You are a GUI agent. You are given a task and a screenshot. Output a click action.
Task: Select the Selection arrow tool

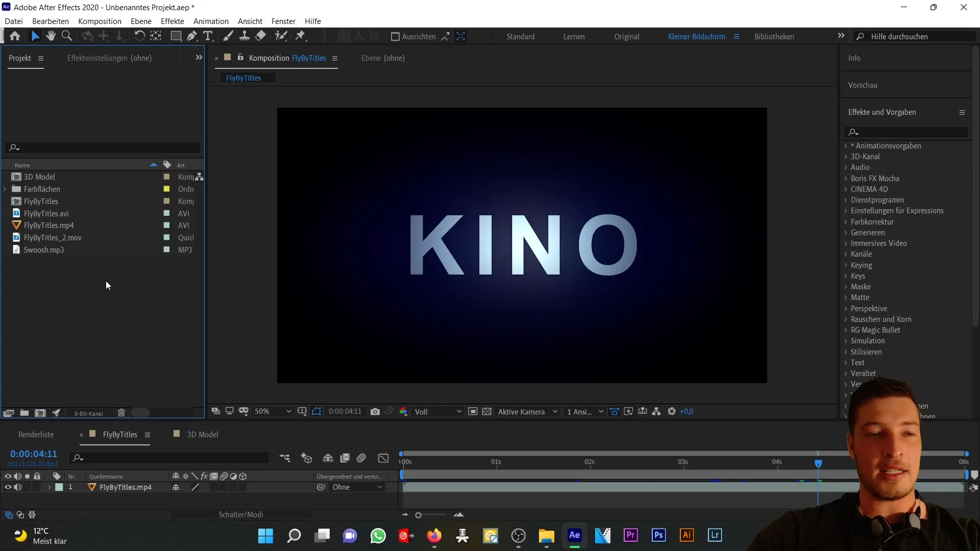coord(35,36)
